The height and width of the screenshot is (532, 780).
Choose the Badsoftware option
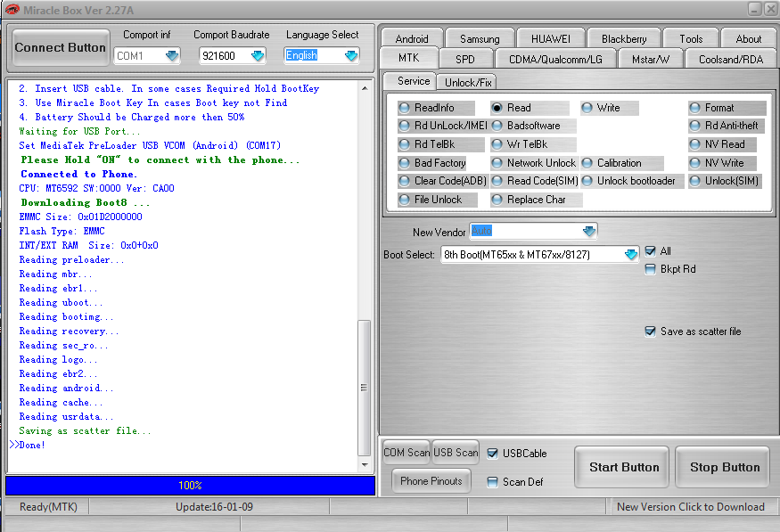pyautogui.click(x=497, y=126)
